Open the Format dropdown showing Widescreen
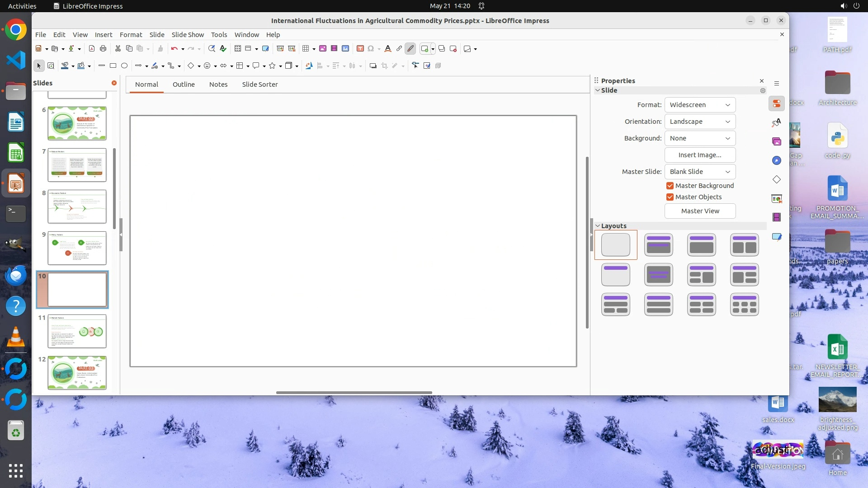 pyautogui.click(x=700, y=105)
